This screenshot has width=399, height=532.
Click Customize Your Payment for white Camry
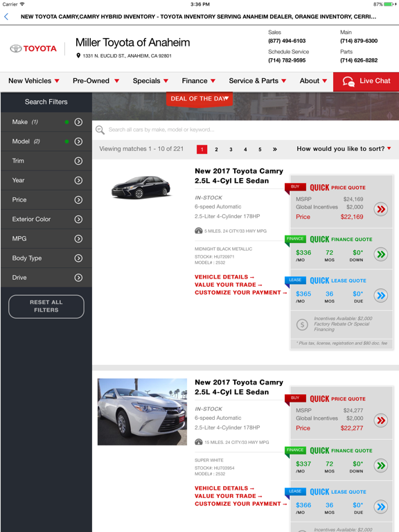point(241,504)
